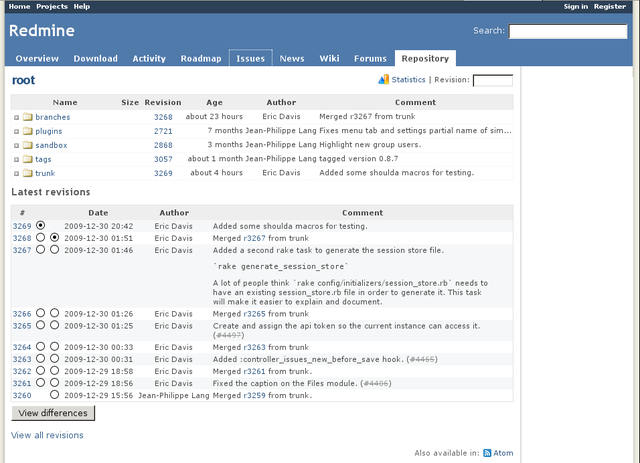
Task: Select second radio button for revision 3268
Action: 55,237
